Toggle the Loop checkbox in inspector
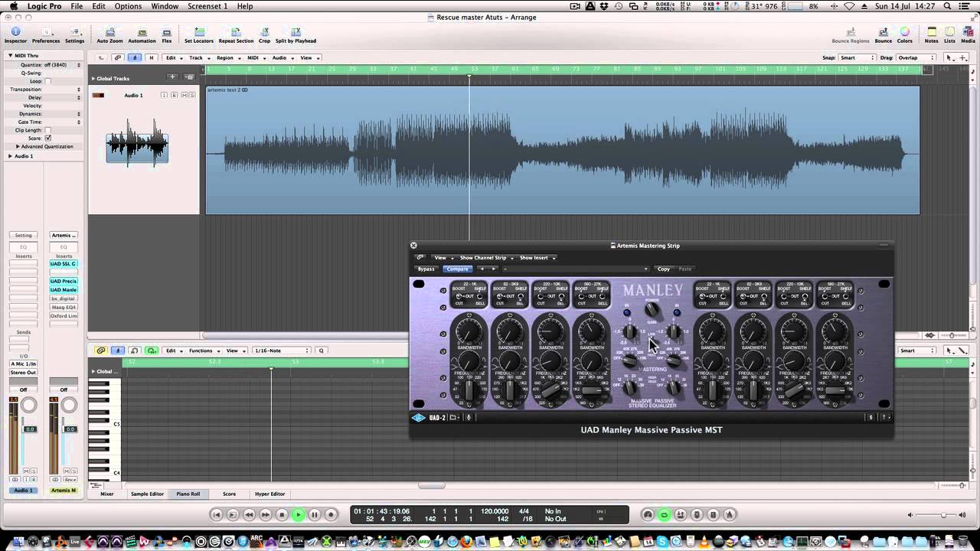 pos(47,81)
